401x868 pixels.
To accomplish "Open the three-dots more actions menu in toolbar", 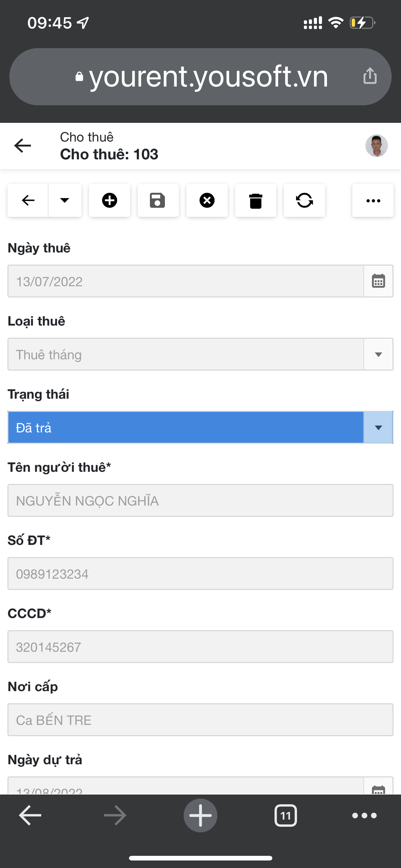I will (x=373, y=201).
